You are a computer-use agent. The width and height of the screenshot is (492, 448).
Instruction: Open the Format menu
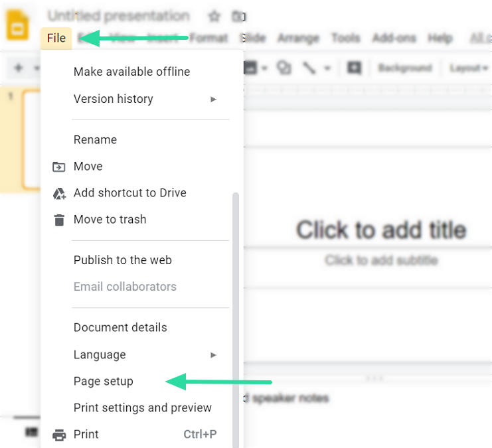(x=208, y=38)
